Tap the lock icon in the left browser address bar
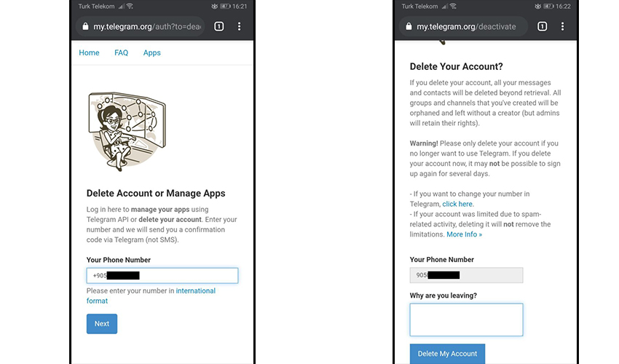 point(85,27)
